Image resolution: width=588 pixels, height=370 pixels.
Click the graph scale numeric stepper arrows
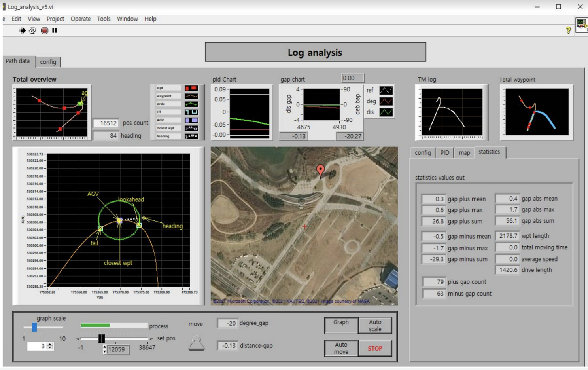pos(50,346)
